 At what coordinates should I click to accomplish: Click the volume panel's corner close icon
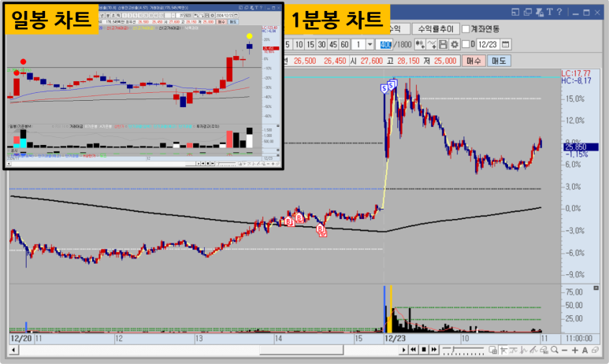[x=596, y=288]
